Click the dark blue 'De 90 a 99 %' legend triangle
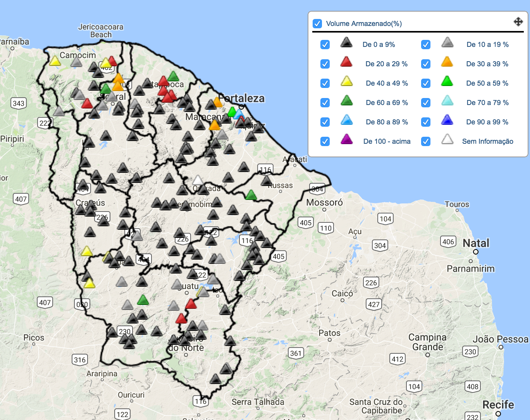The height and width of the screenshot is (420, 530). tap(447, 120)
